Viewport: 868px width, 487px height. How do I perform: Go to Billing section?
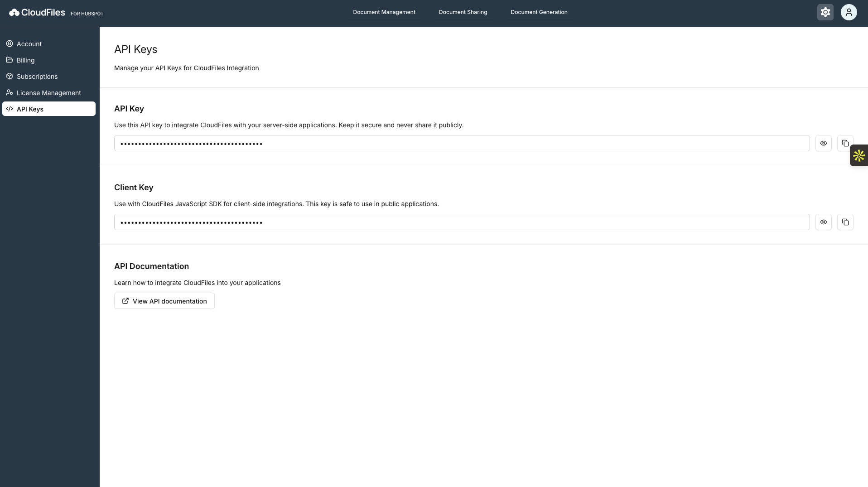click(49, 60)
